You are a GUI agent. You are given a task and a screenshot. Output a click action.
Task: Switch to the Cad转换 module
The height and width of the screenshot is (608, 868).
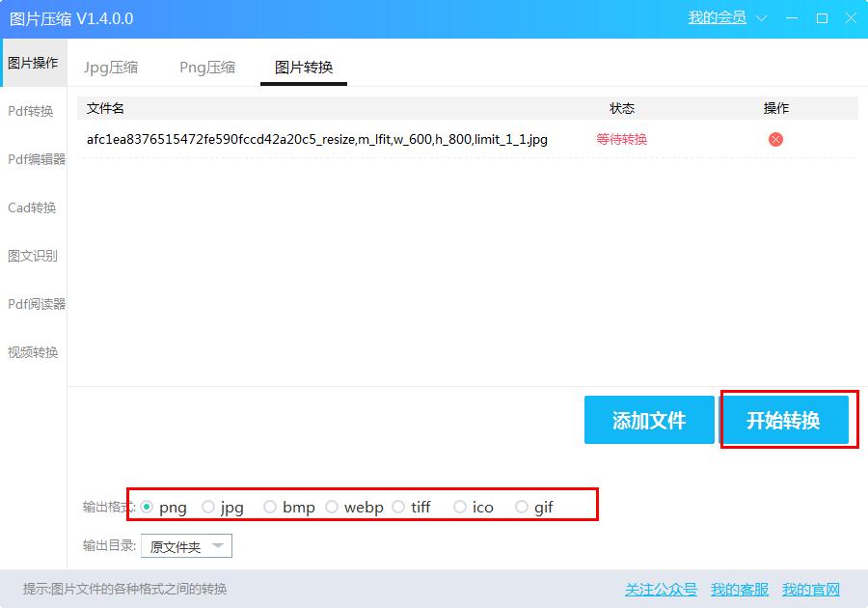pos(34,207)
